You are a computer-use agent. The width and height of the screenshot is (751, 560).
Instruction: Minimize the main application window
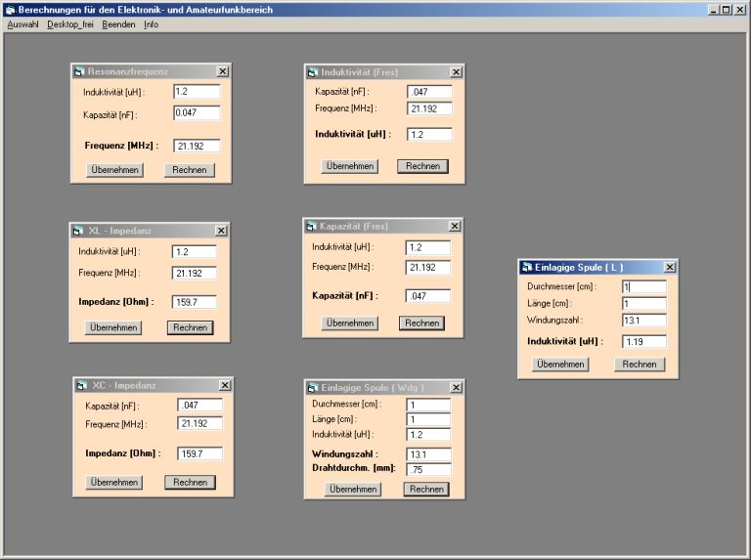(x=714, y=10)
